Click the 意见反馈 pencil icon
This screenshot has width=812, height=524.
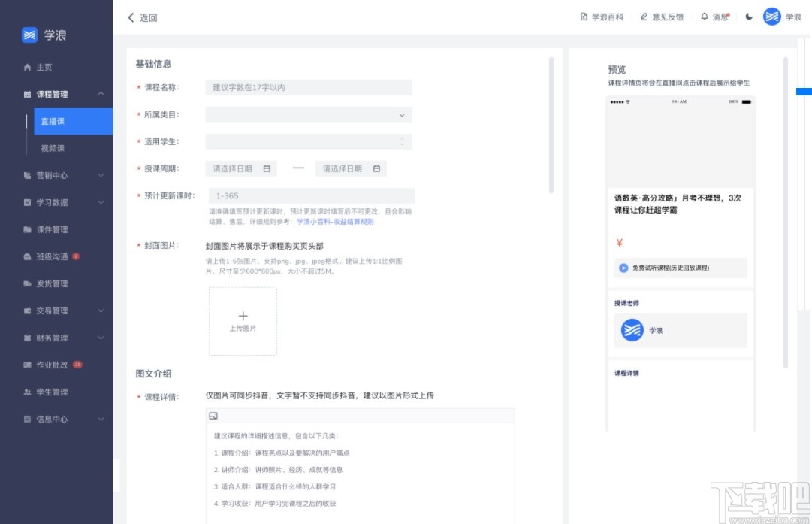644,17
